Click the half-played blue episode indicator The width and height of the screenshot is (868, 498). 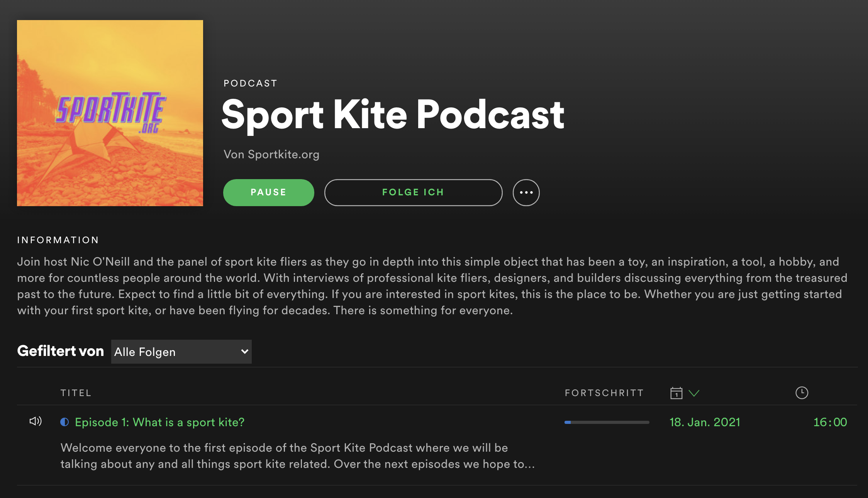click(x=64, y=422)
